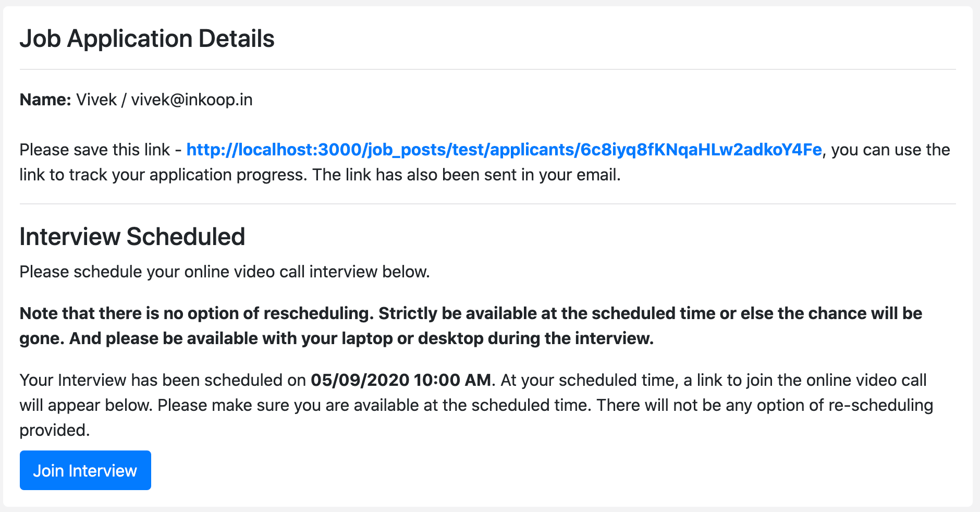980x512 pixels.
Task: Click 'Your Interview has been scheduled on' text
Action: point(163,380)
